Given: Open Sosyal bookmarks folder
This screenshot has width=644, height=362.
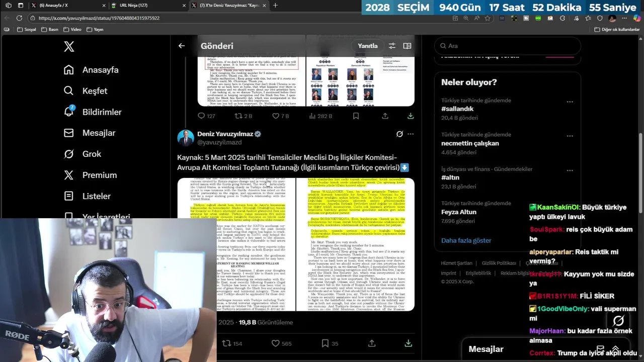Looking at the screenshot, I should pyautogui.click(x=27, y=30).
